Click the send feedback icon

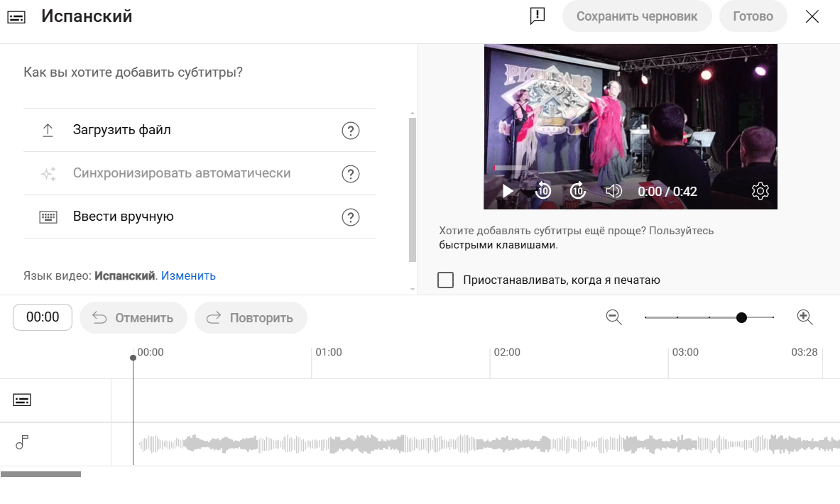(538, 16)
